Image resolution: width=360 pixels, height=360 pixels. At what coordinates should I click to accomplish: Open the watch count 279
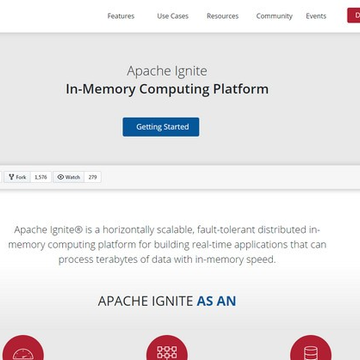[x=93, y=177]
